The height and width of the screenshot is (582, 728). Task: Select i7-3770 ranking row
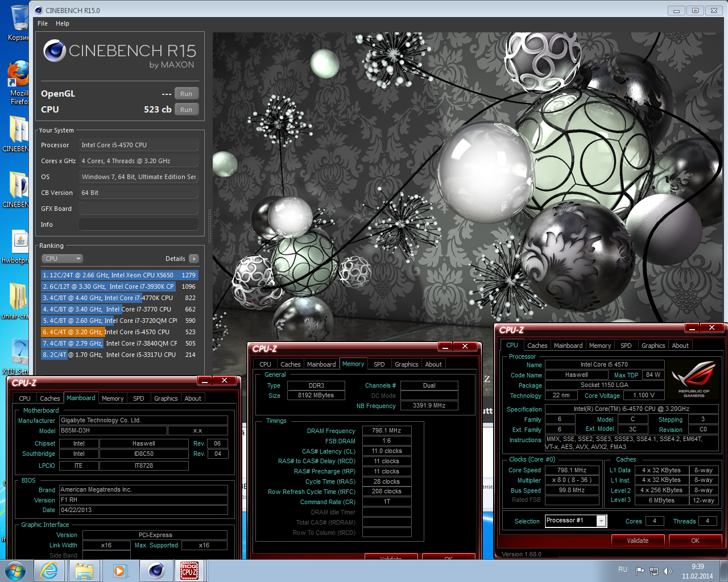coord(119,309)
